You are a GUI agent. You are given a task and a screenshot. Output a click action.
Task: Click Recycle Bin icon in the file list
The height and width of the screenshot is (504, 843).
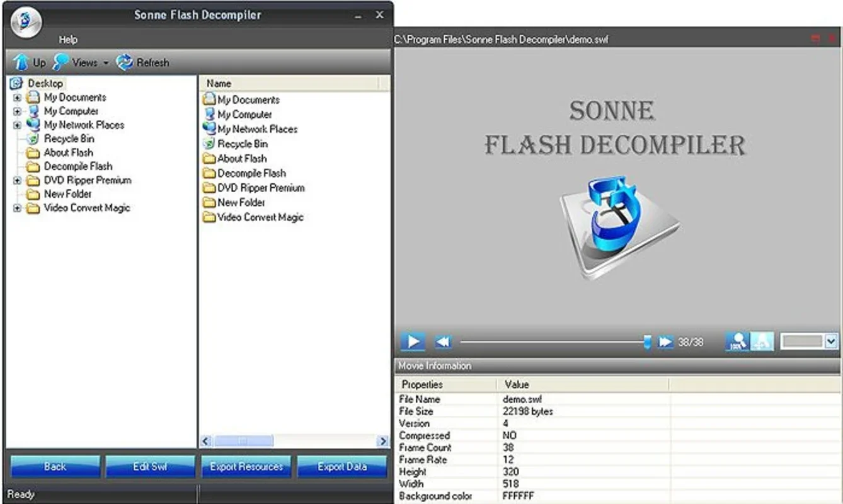coord(209,144)
